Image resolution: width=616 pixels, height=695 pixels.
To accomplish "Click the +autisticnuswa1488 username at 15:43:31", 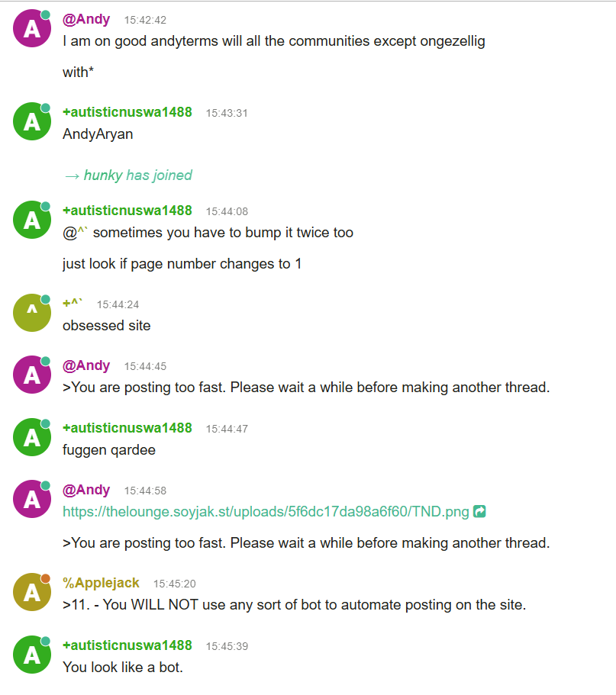I will pyautogui.click(x=127, y=112).
